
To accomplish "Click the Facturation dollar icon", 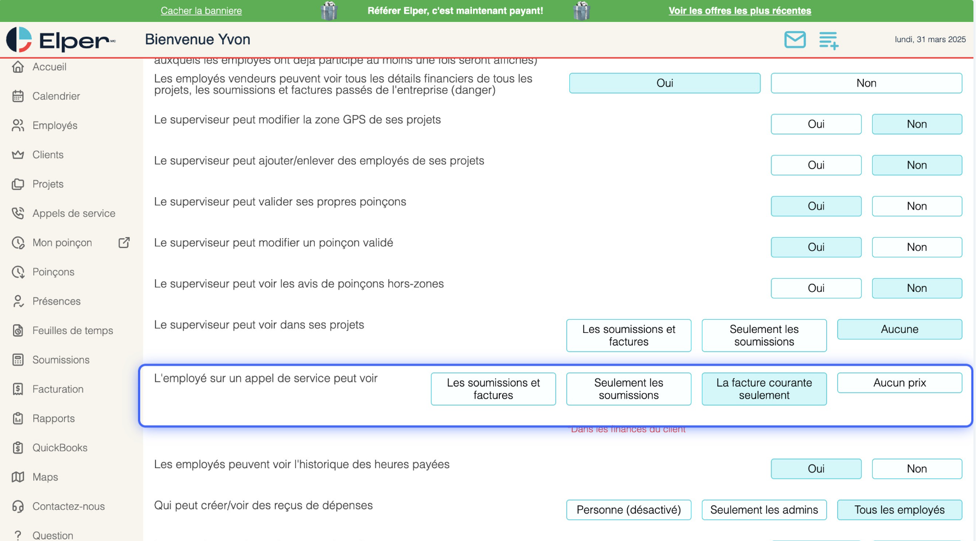I will [x=18, y=389].
